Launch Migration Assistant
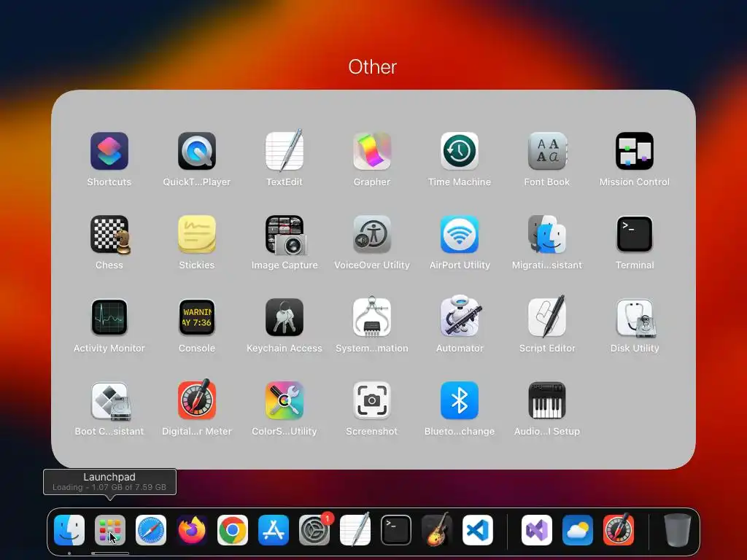Screen dimensions: 747x560 547,234
